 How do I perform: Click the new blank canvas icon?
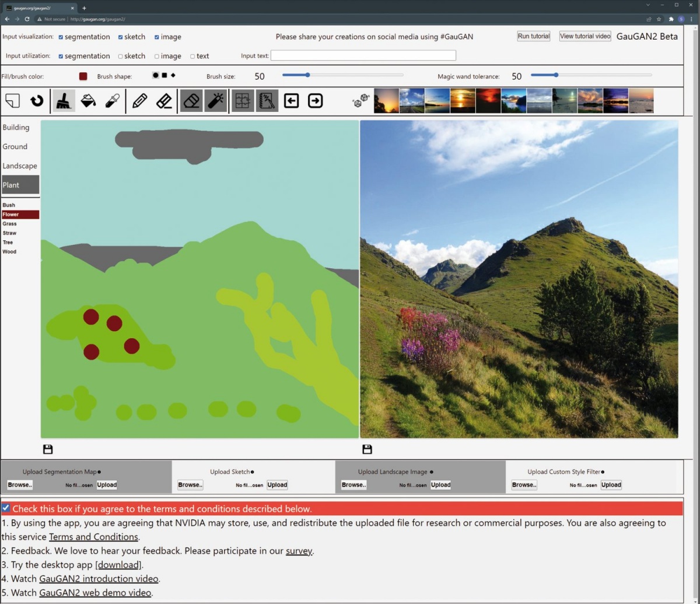(x=12, y=101)
